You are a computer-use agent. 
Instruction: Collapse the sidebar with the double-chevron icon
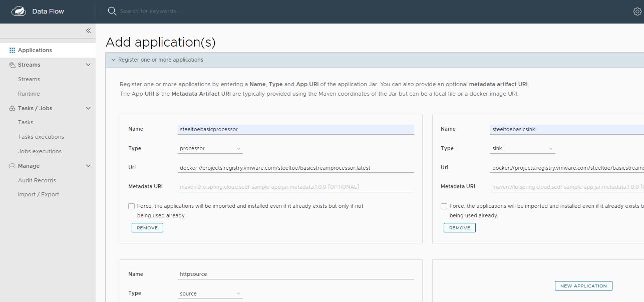tap(88, 31)
